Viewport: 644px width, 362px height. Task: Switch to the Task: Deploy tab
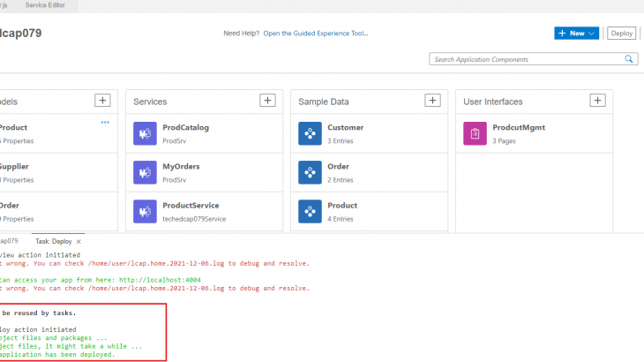[x=54, y=242]
